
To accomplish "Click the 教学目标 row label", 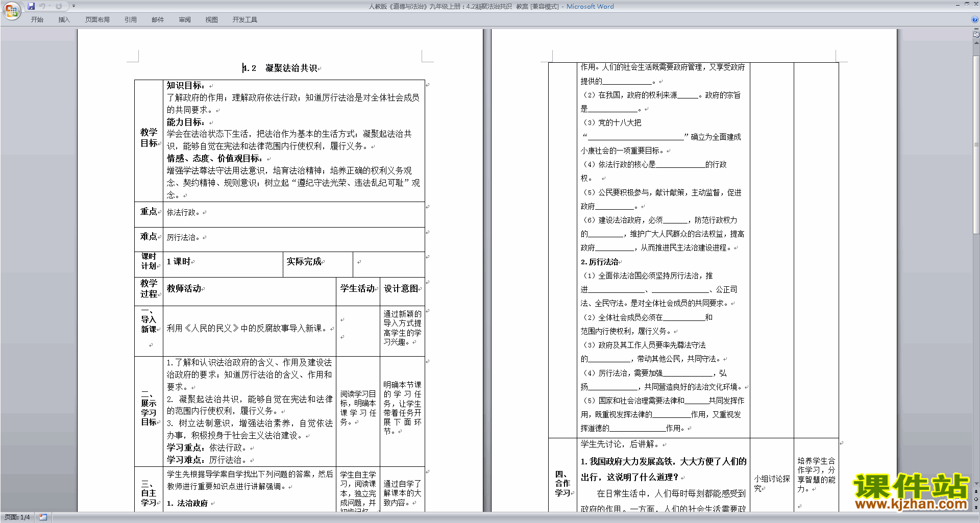I will 149,138.
